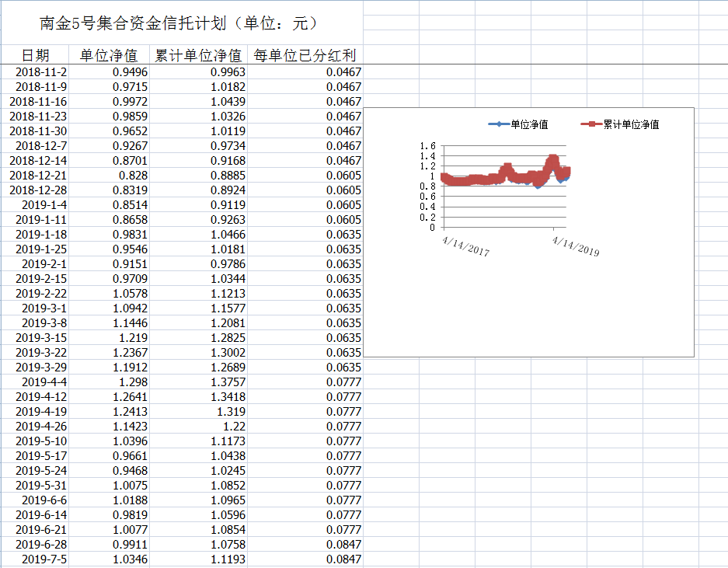Select cell with value 0.9546

(109, 249)
